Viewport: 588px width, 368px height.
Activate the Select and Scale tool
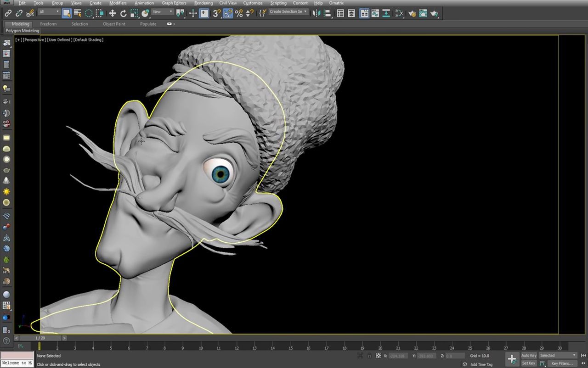135,13
